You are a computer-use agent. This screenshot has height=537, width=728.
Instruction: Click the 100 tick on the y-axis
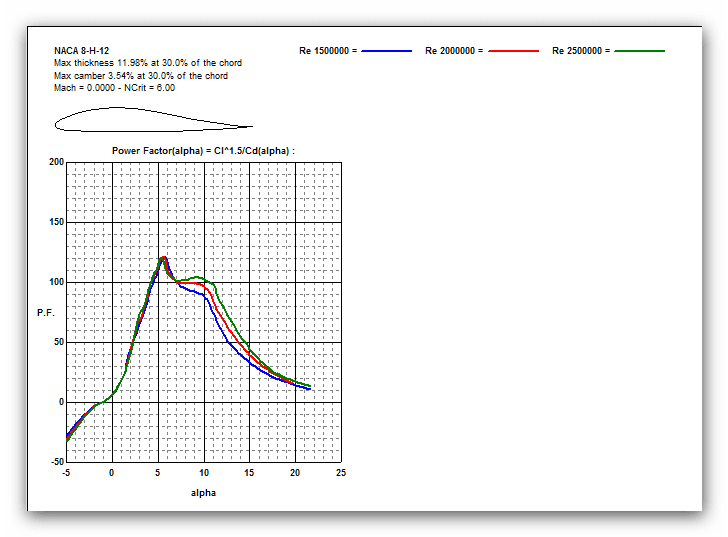pos(56,282)
